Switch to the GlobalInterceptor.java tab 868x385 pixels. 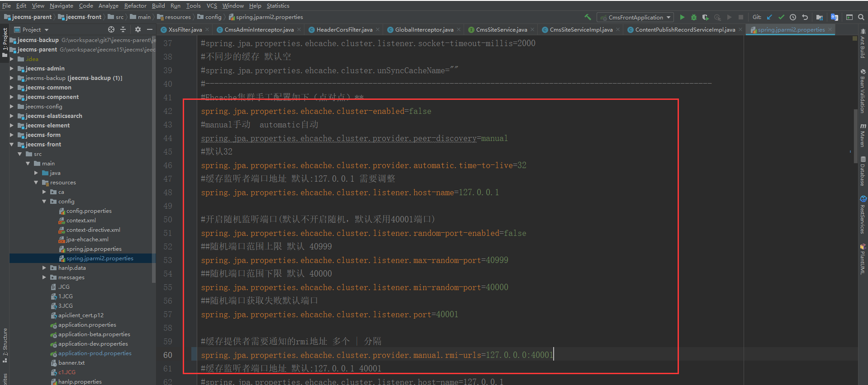[x=424, y=30]
